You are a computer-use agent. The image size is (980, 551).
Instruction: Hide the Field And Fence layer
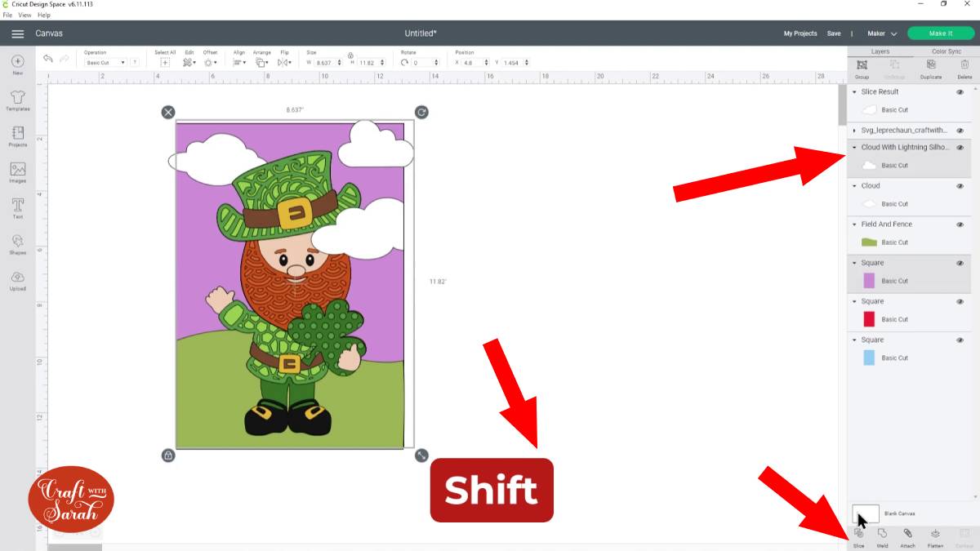coord(960,224)
